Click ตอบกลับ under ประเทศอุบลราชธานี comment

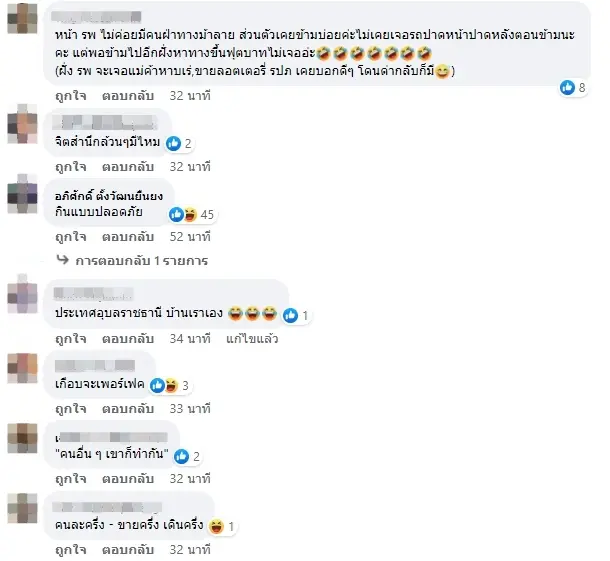pos(128,339)
